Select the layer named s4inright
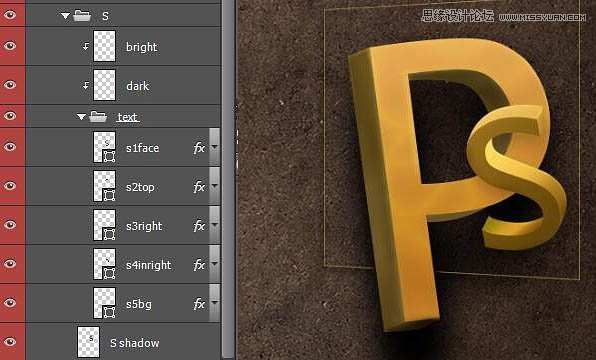The height and width of the screenshot is (360, 596). 149,265
